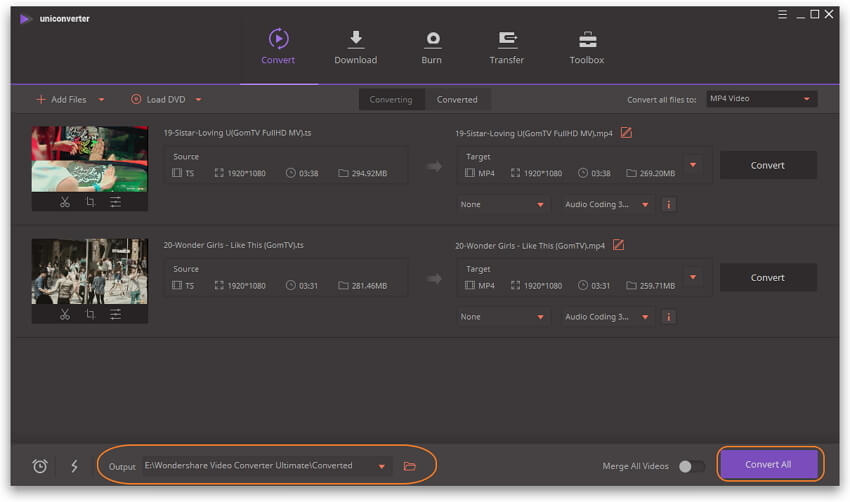Switch to the Converting tab
Screen dimensions: 850x502
pos(391,100)
